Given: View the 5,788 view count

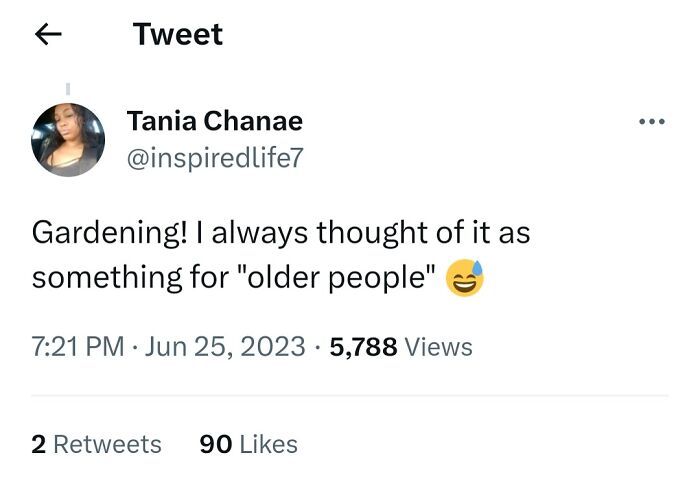Looking at the screenshot, I should pyautogui.click(x=361, y=347).
